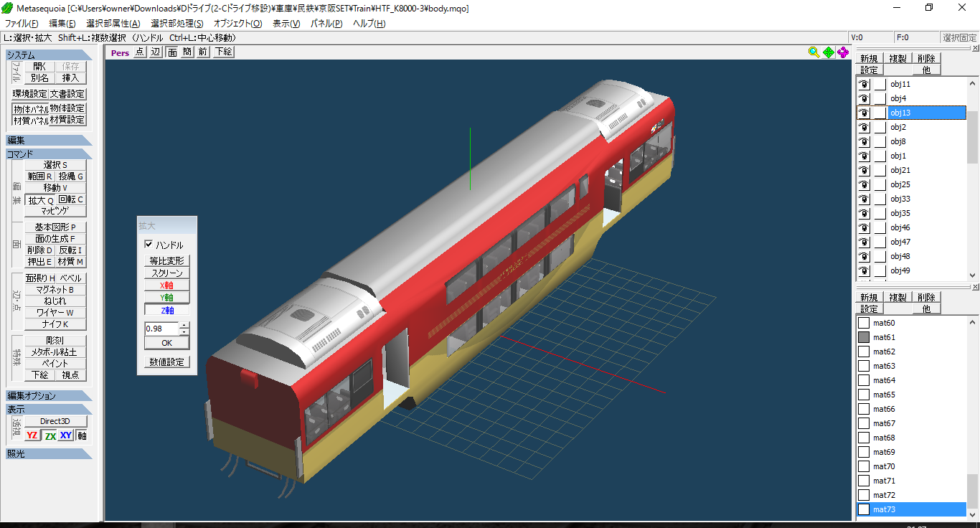Hide obj4 with its eye icon
The image size is (980, 528).
pos(864,98)
